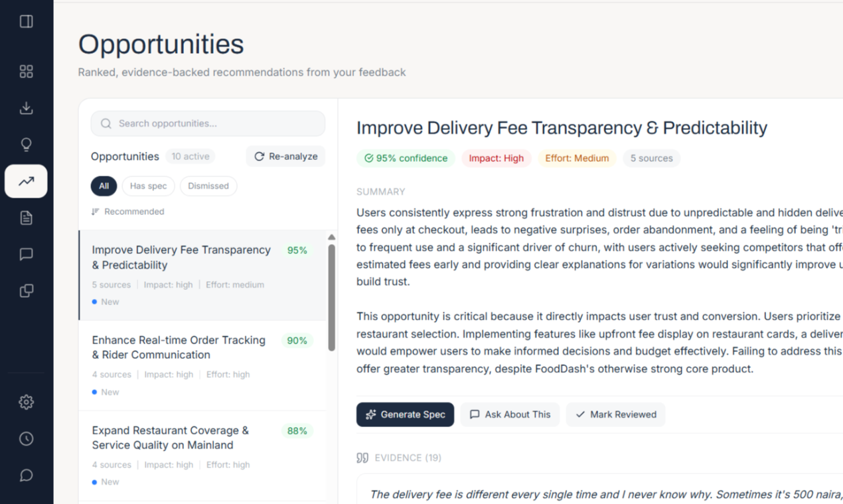843x504 pixels.
Task: Click the first evidence quote about delivery fee
Action: point(605,494)
